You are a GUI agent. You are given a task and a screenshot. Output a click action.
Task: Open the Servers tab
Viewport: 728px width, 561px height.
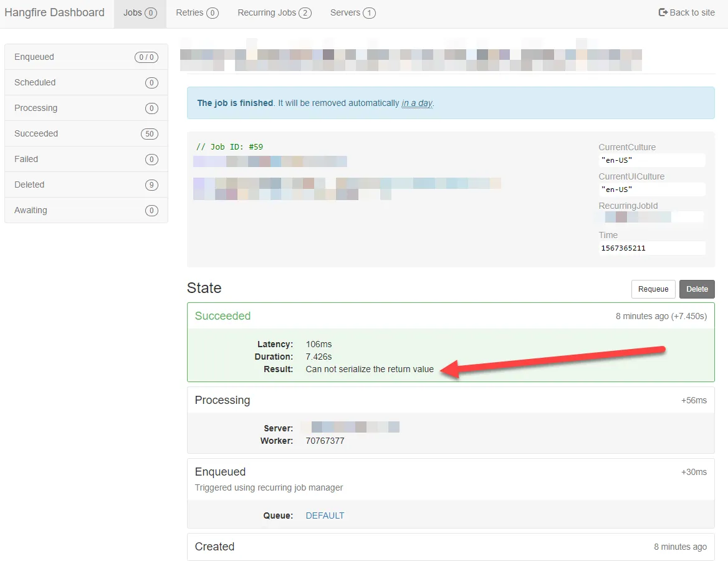tap(353, 13)
